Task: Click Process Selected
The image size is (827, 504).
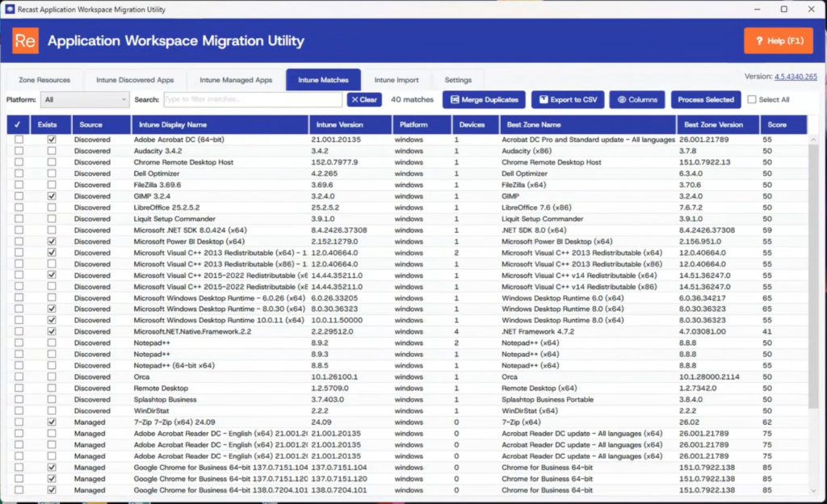Action: click(x=706, y=99)
